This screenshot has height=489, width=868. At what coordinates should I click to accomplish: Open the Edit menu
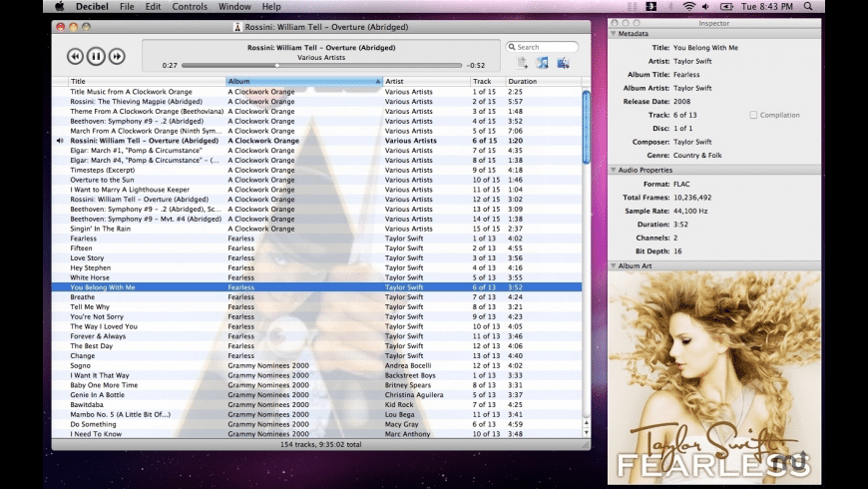[153, 7]
